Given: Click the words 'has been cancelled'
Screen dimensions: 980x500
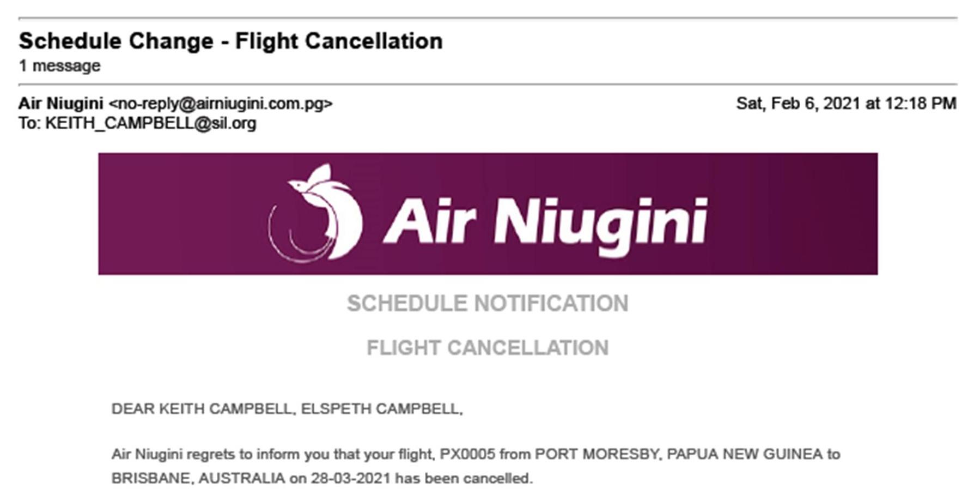Looking at the screenshot, I should (x=463, y=479).
